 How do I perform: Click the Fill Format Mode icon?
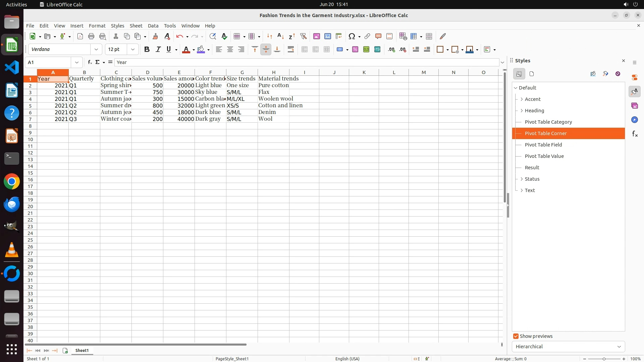pyautogui.click(x=593, y=74)
